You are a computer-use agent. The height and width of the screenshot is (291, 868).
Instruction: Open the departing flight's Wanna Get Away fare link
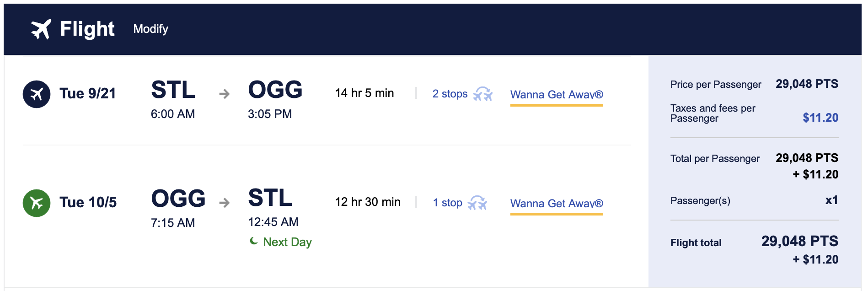coord(557,95)
